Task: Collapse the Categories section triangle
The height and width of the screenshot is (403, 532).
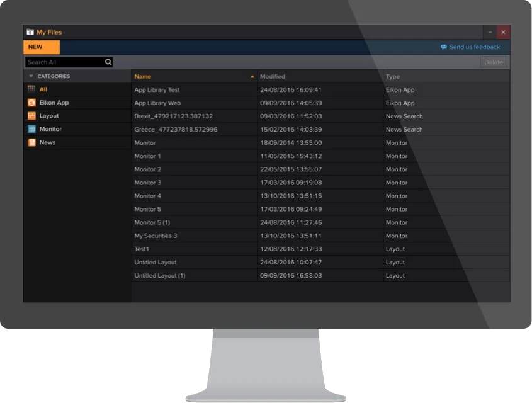Action: 31,76
